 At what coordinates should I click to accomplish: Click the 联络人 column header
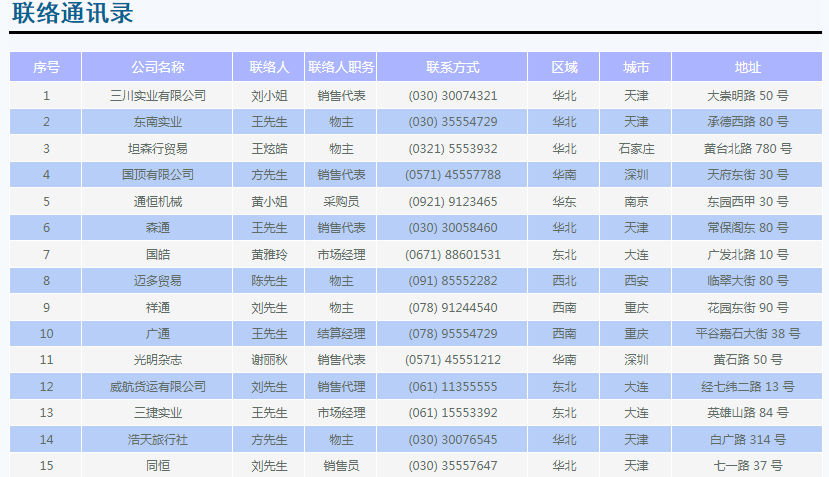(269, 67)
